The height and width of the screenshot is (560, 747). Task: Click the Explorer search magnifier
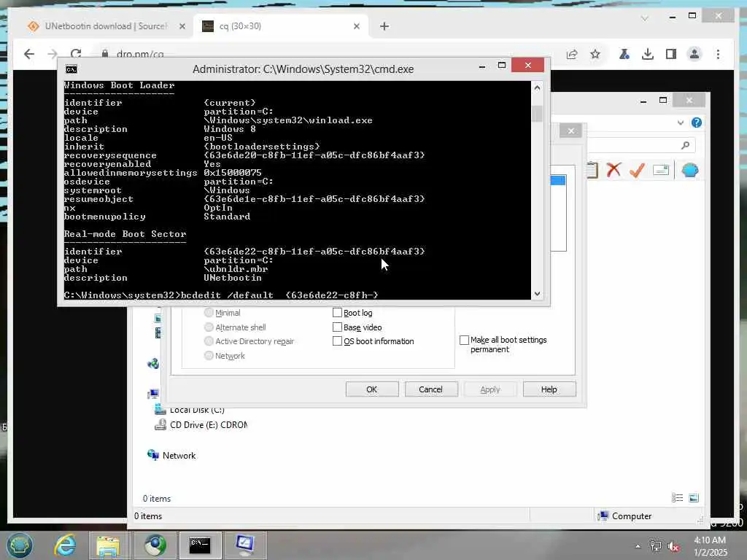pyautogui.click(x=685, y=145)
